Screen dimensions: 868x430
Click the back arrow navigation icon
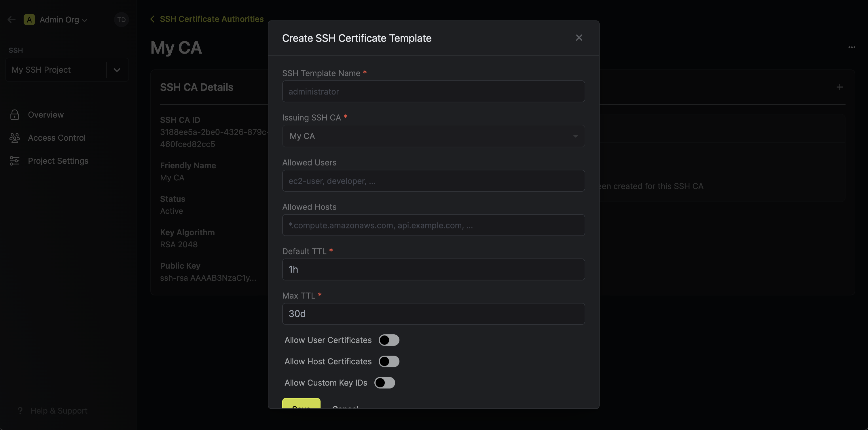12,19
